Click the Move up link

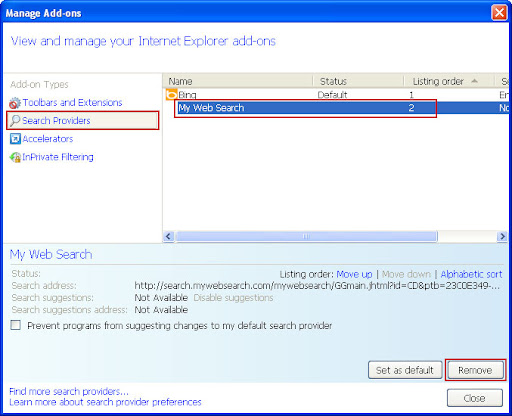354,274
